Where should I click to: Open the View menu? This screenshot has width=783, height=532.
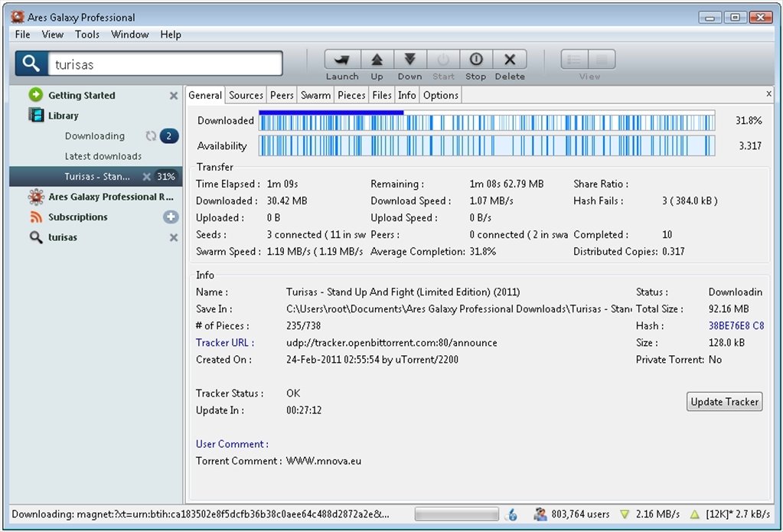pos(53,34)
